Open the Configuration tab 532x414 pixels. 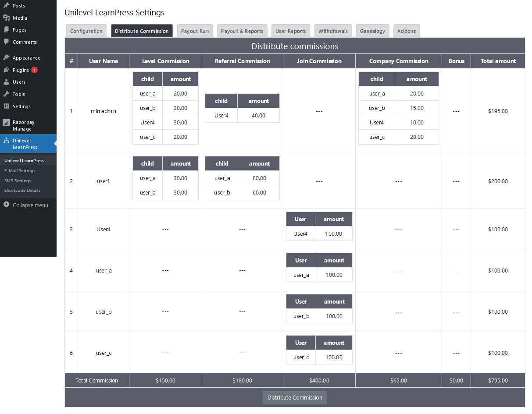(x=86, y=31)
